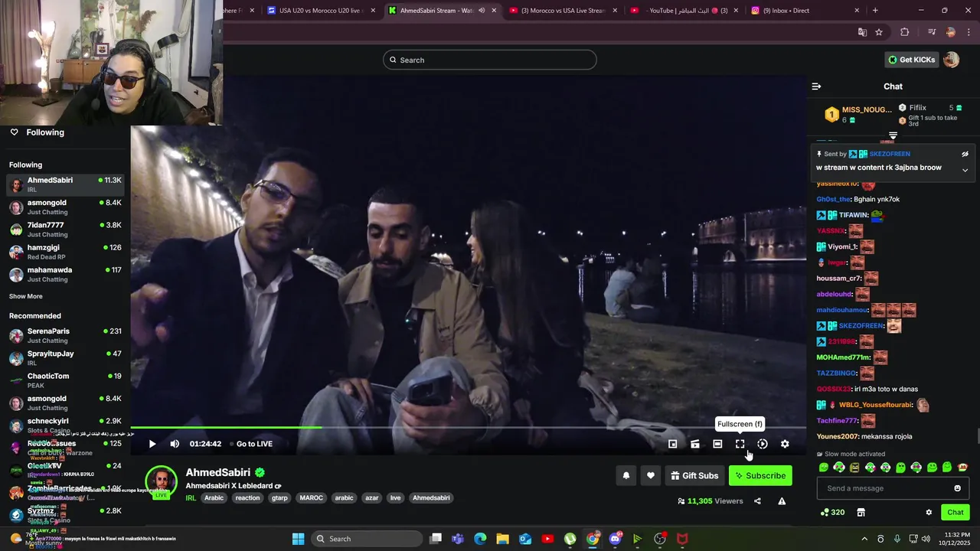
Task: Open asmongold in Following list
Action: (65, 207)
